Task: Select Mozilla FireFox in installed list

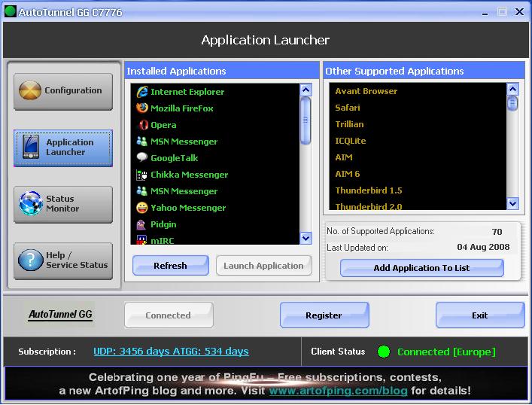Action: coord(215,108)
